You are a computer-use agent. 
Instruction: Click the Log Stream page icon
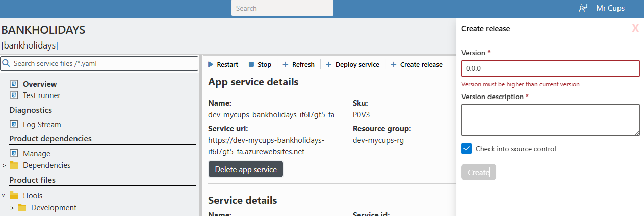14,124
